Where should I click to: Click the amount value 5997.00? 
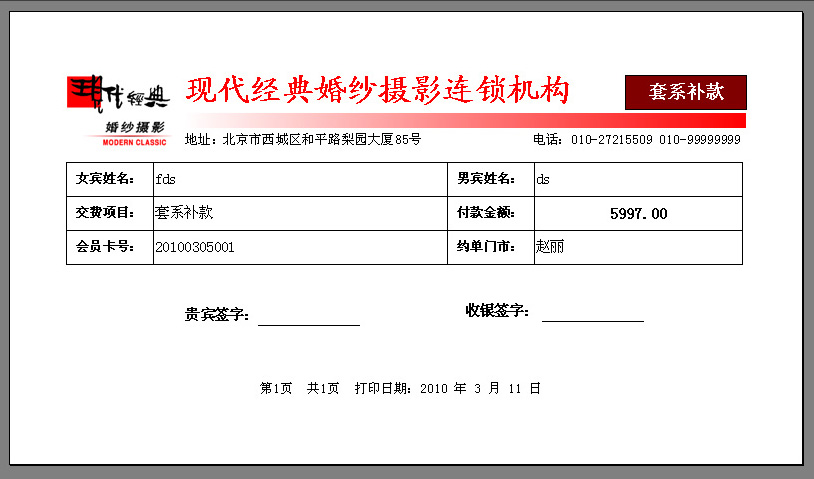point(639,214)
